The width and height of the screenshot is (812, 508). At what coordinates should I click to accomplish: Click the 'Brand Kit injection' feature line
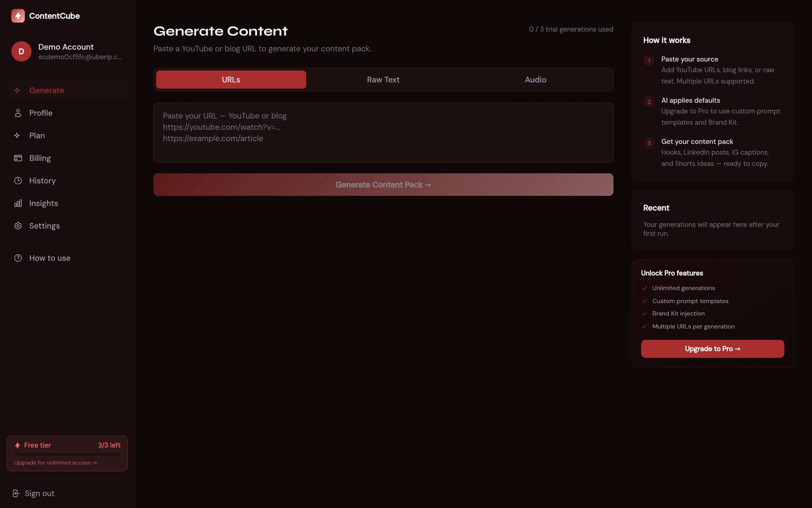(678, 314)
